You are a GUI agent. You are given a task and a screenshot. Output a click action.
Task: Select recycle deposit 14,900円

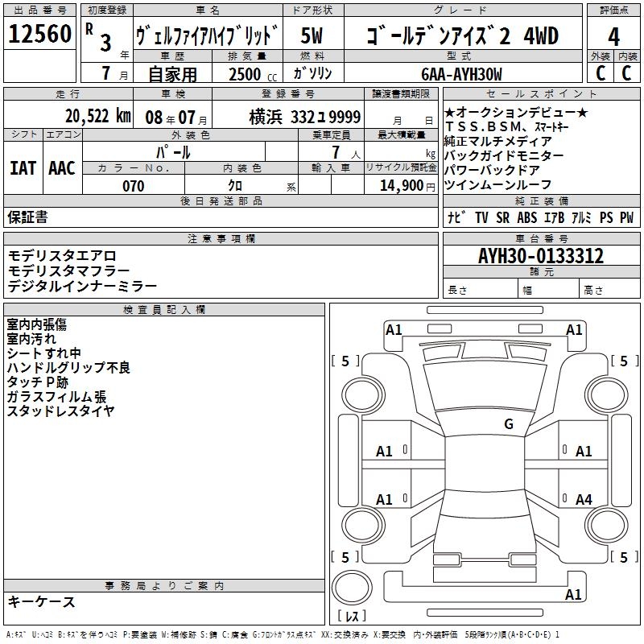coord(407,186)
